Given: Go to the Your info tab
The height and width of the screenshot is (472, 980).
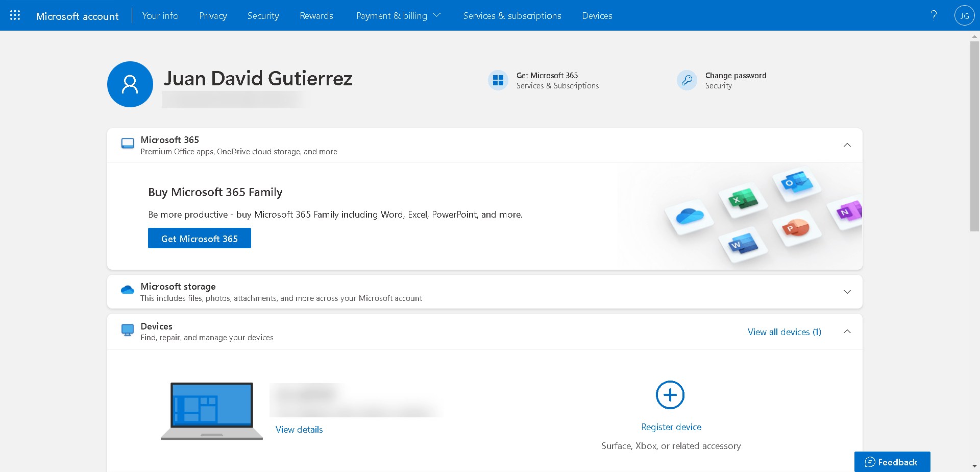Looking at the screenshot, I should point(160,16).
